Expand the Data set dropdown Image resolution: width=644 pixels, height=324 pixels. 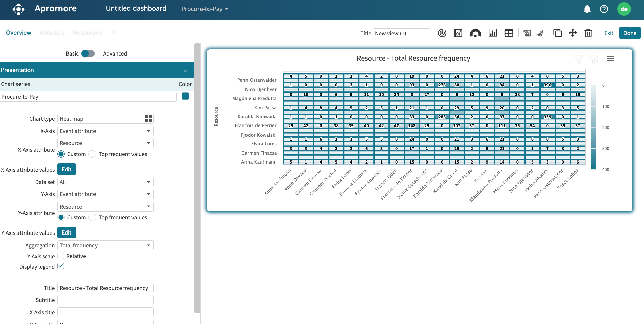(x=105, y=182)
